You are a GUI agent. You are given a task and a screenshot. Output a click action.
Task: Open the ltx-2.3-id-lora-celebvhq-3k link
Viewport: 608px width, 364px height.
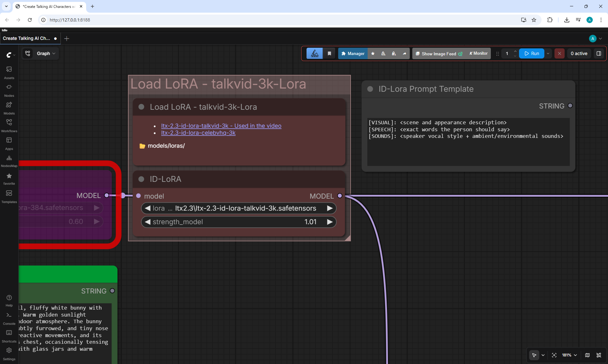click(x=198, y=133)
